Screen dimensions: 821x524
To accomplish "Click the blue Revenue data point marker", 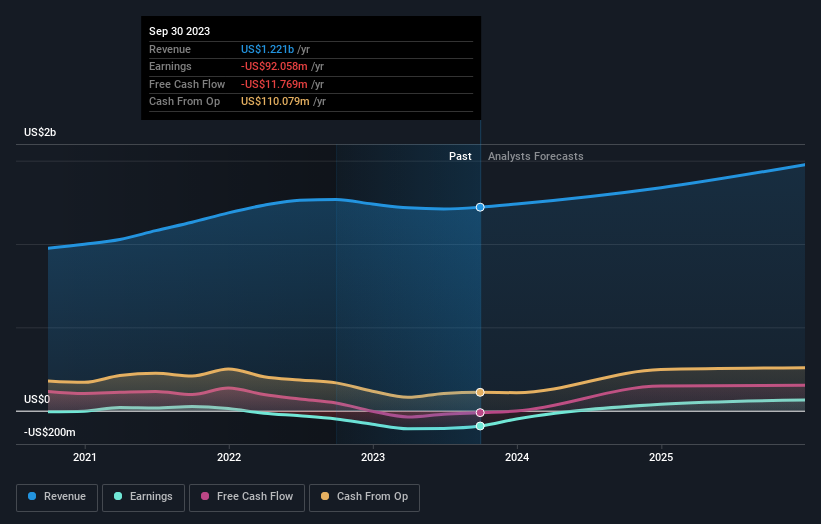I will pos(480,207).
